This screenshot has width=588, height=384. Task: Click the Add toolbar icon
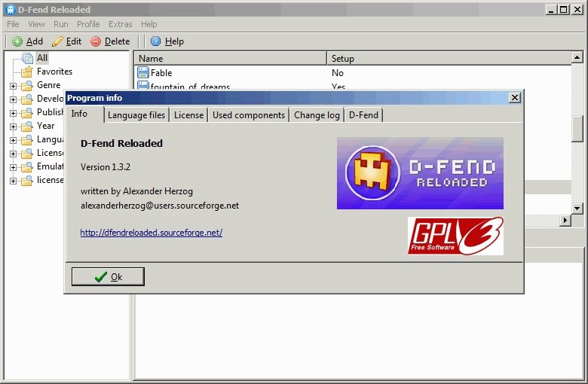click(17, 41)
